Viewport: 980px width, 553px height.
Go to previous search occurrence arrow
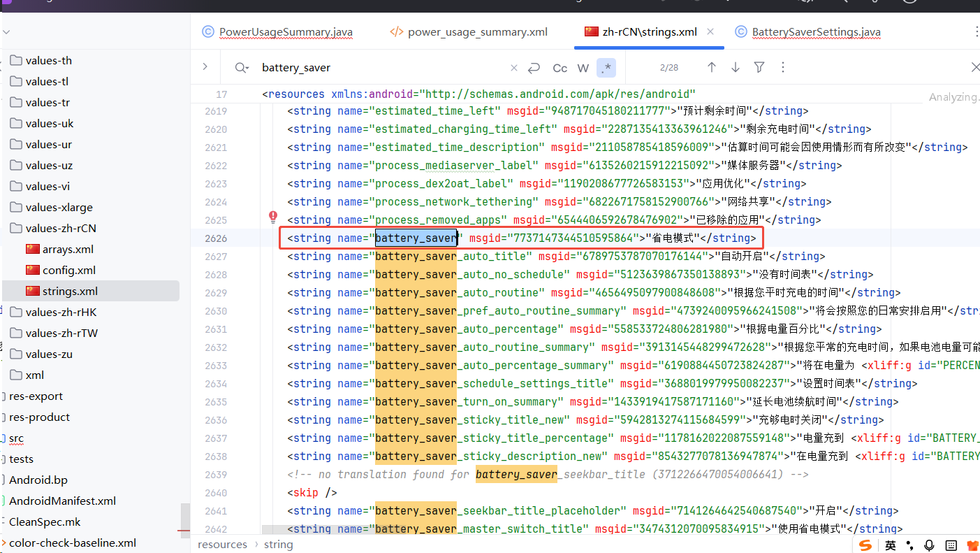click(x=712, y=67)
